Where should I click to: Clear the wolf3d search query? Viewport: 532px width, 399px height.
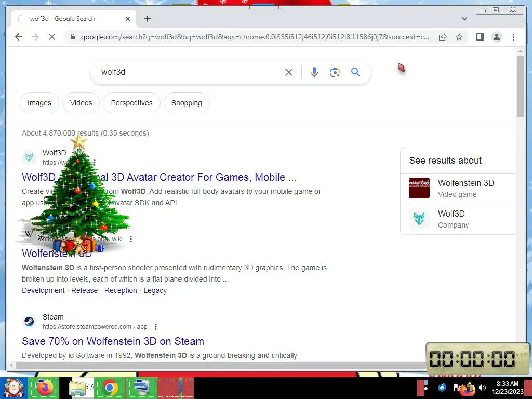tap(289, 72)
